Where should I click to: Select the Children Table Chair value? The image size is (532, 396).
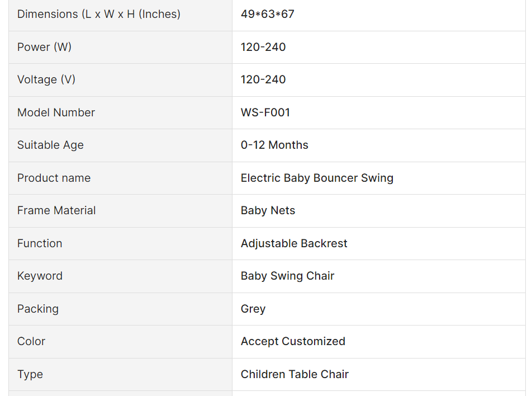(x=294, y=374)
